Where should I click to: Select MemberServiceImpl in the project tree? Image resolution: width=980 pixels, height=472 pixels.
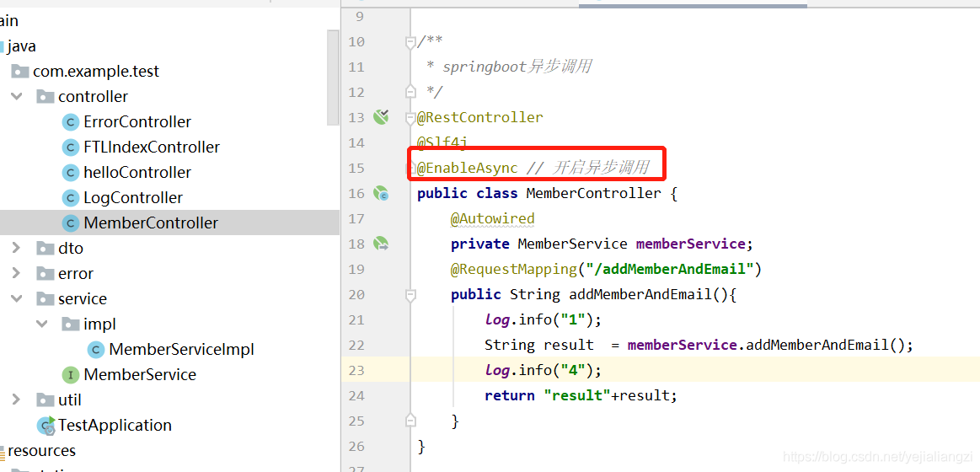click(182, 350)
